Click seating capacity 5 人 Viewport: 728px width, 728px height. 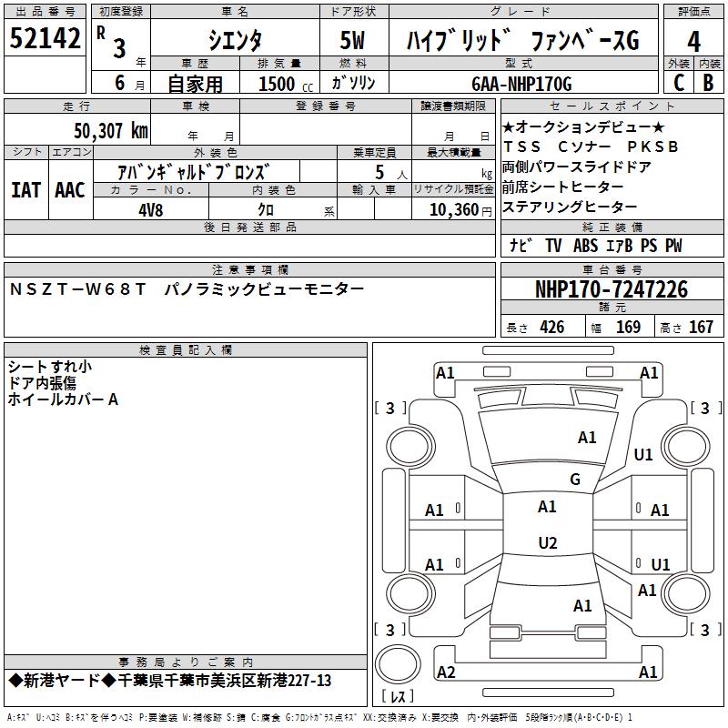click(x=391, y=172)
